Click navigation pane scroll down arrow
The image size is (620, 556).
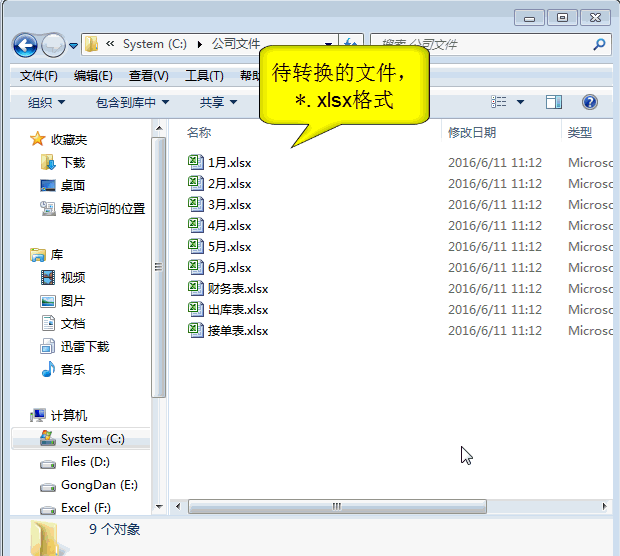(159, 507)
